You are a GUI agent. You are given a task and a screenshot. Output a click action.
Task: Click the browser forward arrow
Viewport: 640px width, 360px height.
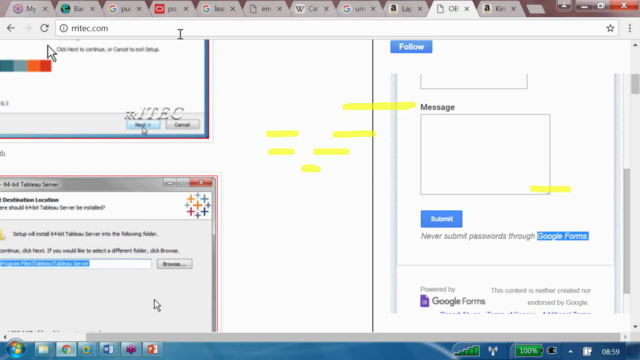pyautogui.click(x=27, y=28)
